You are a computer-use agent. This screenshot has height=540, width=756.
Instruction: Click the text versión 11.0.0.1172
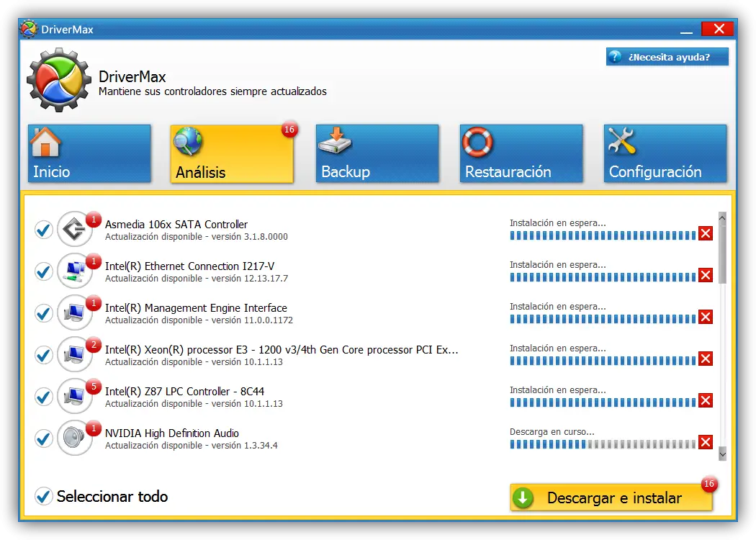coord(252,320)
